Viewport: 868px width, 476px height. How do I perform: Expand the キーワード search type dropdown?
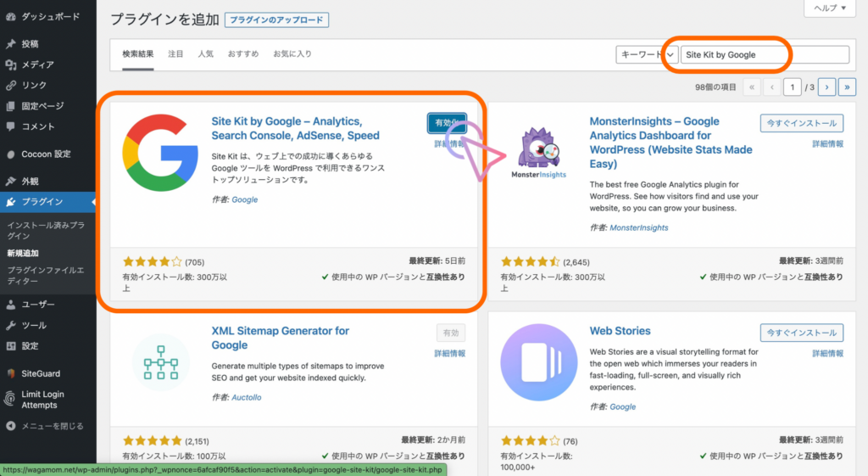click(647, 54)
